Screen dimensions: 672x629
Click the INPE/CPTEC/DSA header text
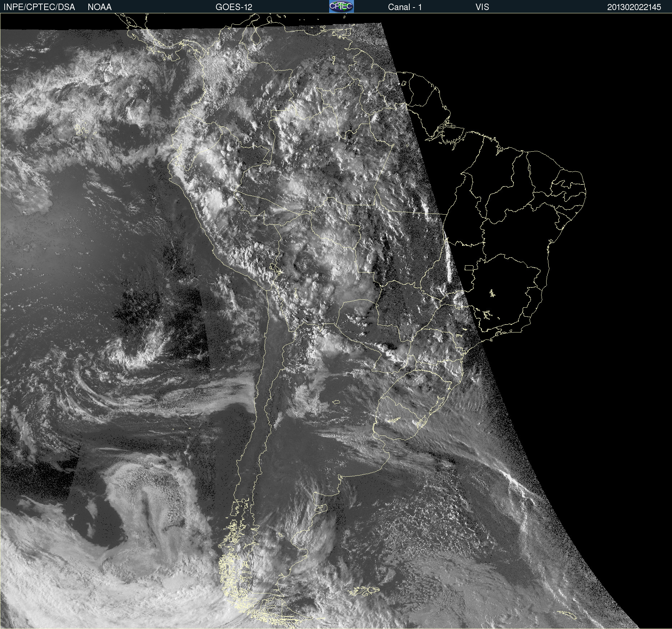pyautogui.click(x=39, y=7)
